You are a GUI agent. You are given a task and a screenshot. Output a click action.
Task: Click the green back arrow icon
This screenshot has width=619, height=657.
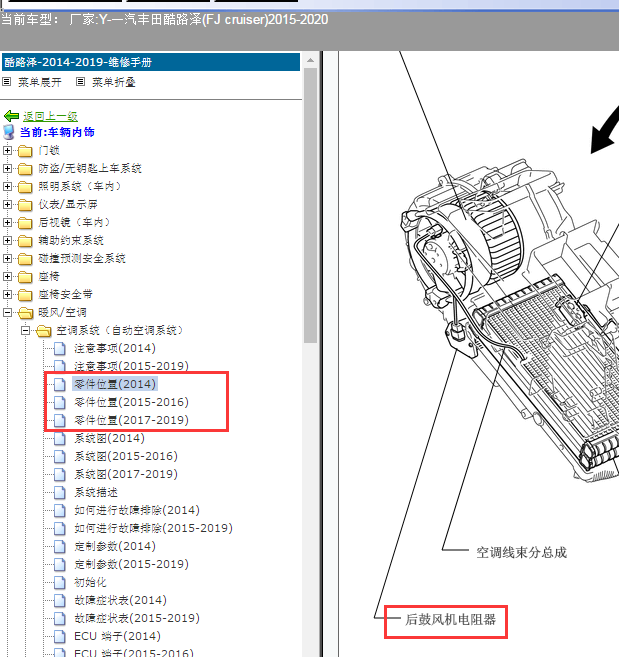coord(11,116)
